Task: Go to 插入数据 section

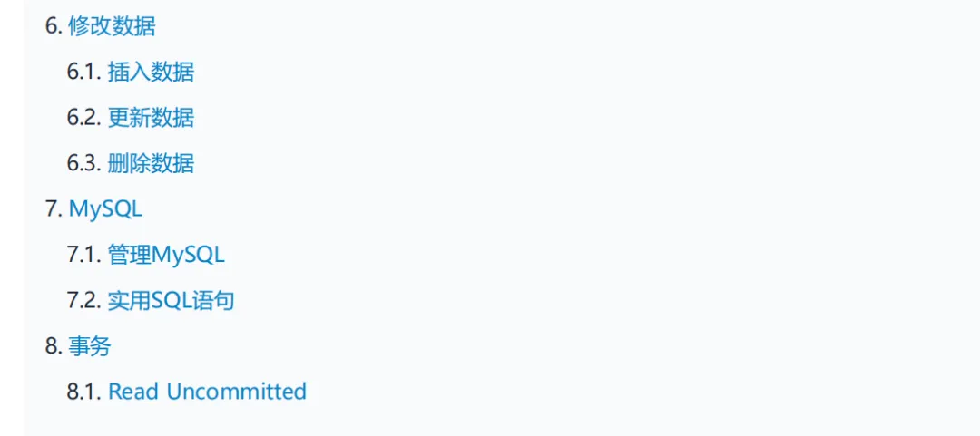Action: [x=151, y=72]
